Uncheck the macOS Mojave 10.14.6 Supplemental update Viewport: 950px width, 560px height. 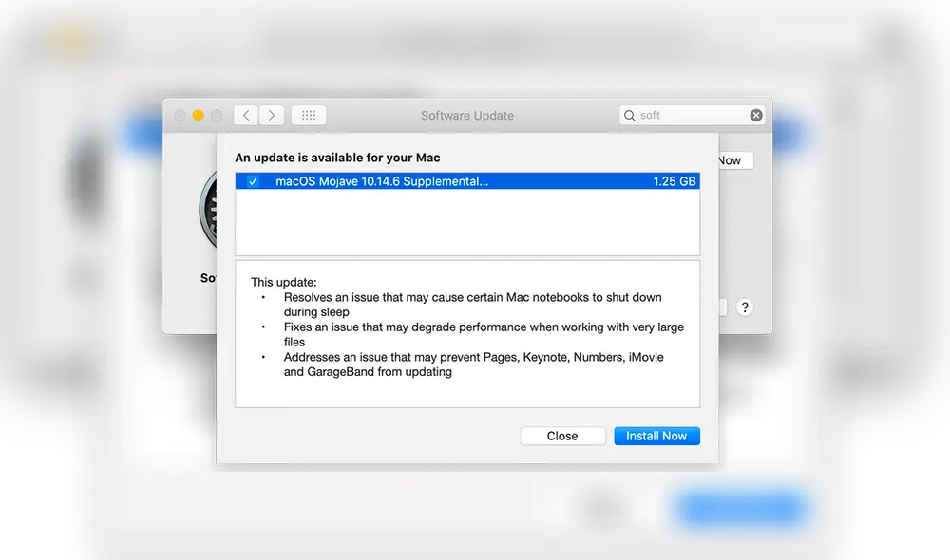[x=253, y=181]
